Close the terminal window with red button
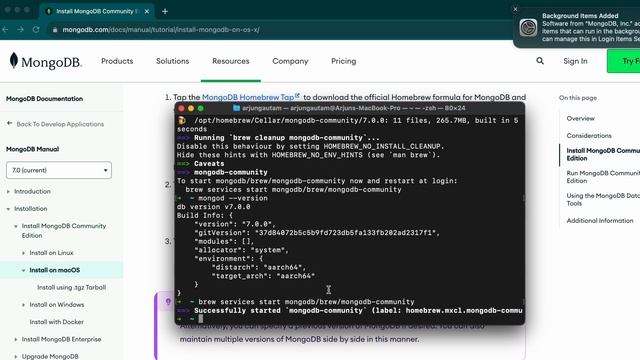 pyautogui.click(x=182, y=109)
